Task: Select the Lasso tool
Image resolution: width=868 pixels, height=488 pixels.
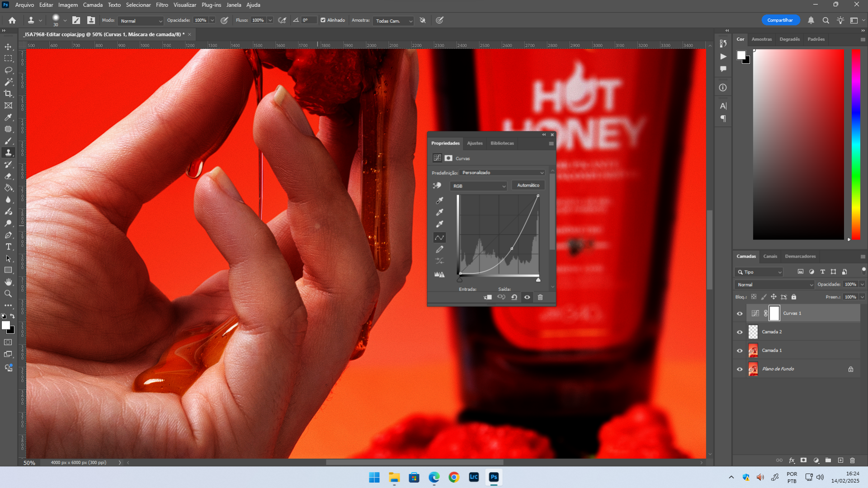Action: click(8, 70)
